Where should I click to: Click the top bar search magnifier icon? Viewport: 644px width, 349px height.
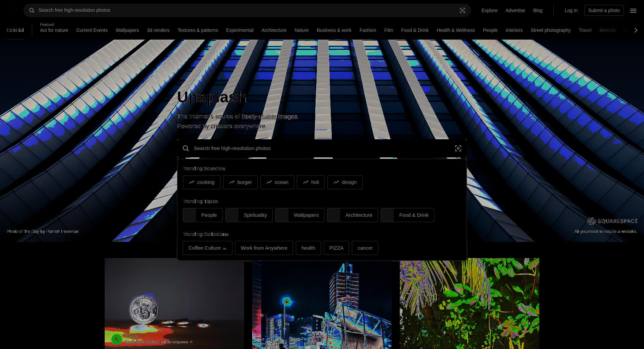pyautogui.click(x=32, y=10)
